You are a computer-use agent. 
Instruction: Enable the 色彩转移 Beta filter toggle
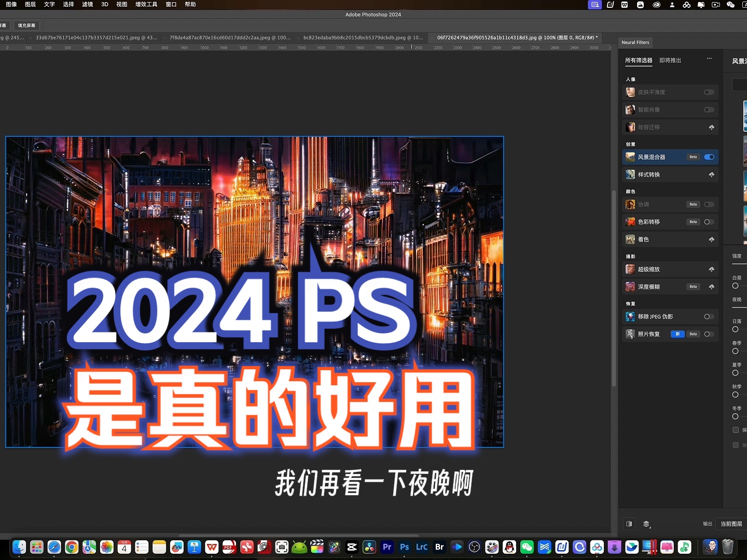tap(709, 221)
